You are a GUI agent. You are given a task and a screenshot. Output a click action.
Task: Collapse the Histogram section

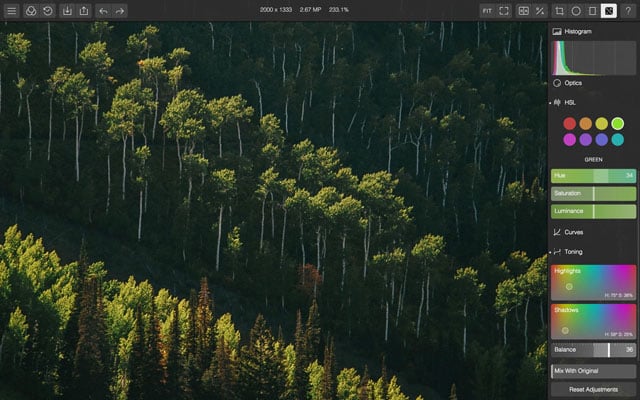578,31
